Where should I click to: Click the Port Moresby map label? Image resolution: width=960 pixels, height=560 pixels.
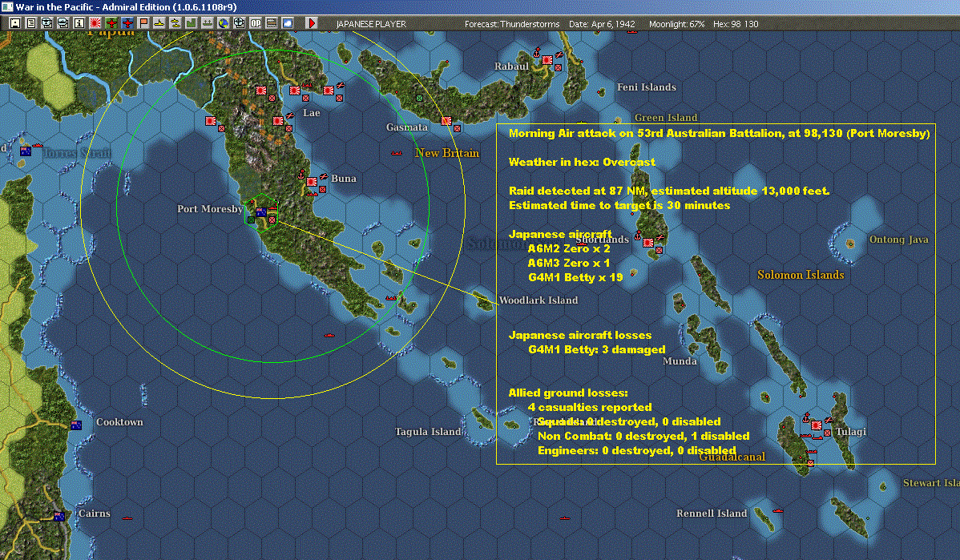pyautogui.click(x=210, y=209)
